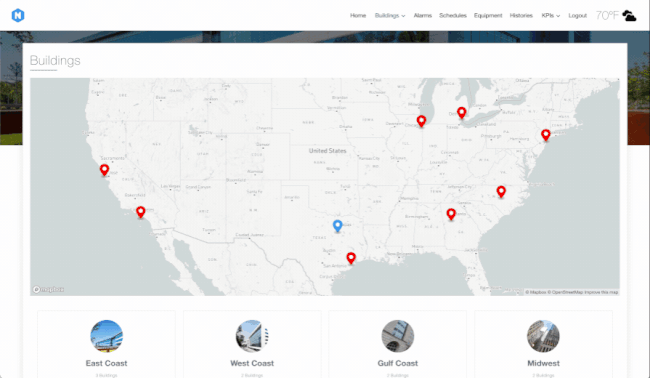Click the Gulf Coast title link

tap(398, 363)
